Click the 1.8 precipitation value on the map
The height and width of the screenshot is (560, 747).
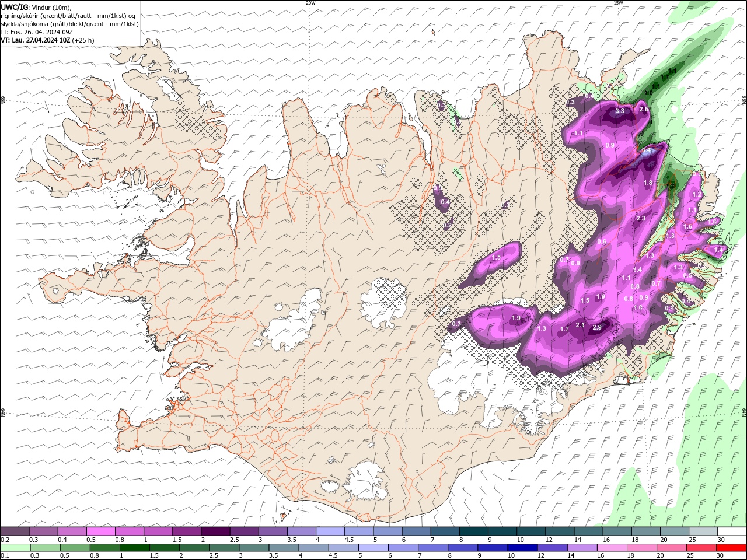[x=648, y=183]
